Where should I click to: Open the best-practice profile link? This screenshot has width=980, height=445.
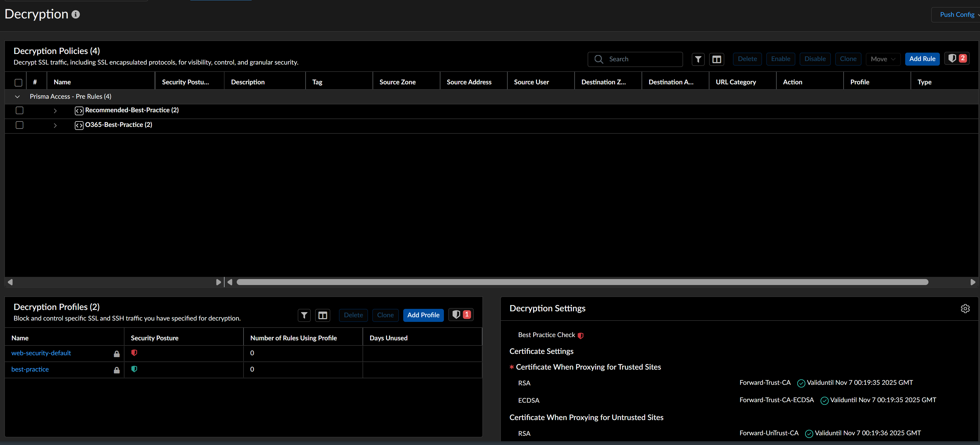point(30,369)
